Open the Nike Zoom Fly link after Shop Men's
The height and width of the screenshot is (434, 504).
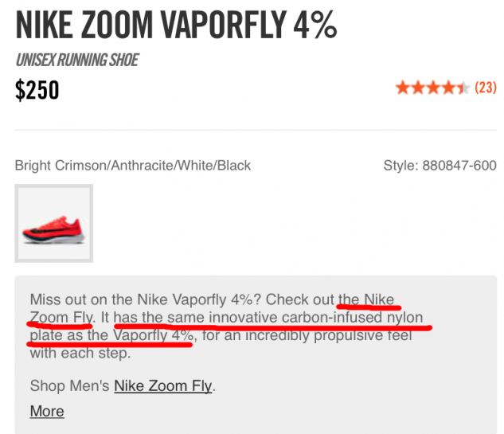[x=163, y=386]
